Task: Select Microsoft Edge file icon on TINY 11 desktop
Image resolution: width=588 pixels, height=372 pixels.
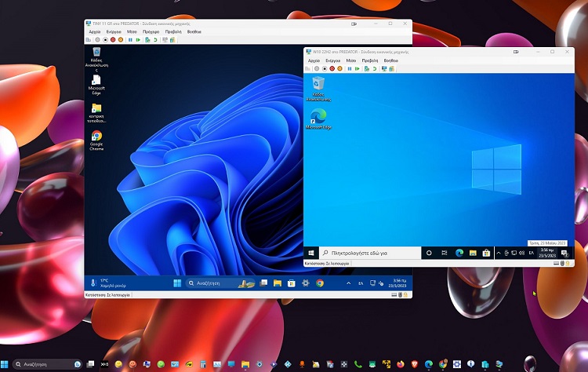Action: [x=96, y=85]
